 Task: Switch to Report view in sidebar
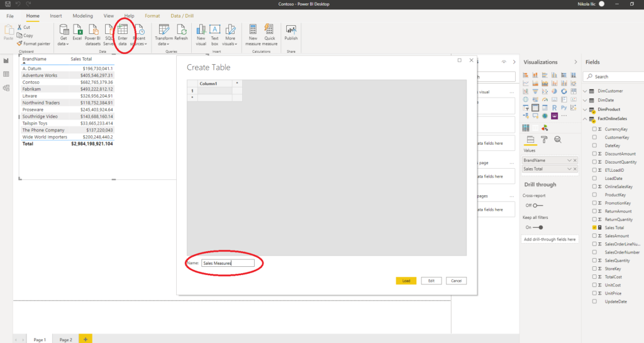[6, 61]
